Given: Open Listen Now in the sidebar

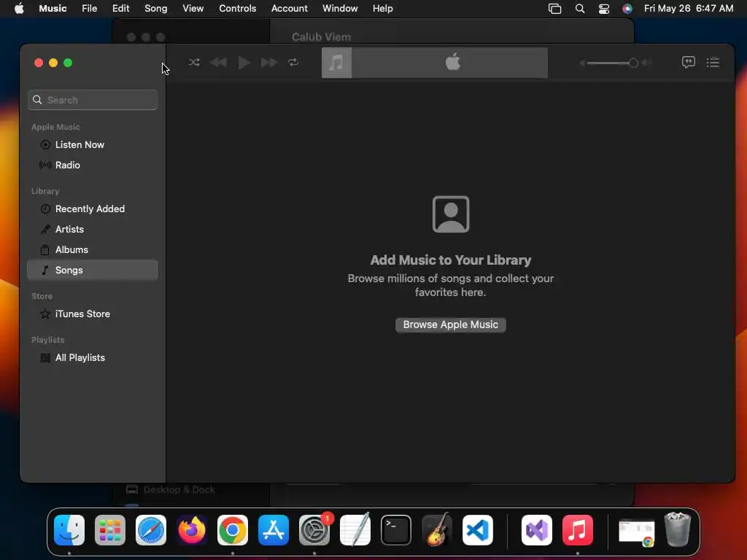Looking at the screenshot, I should (93, 145).
